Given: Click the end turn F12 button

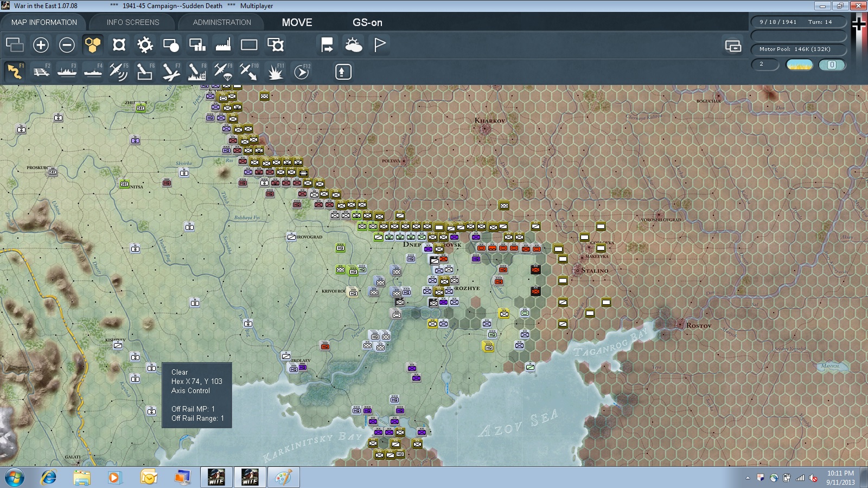Looking at the screenshot, I should click(302, 72).
